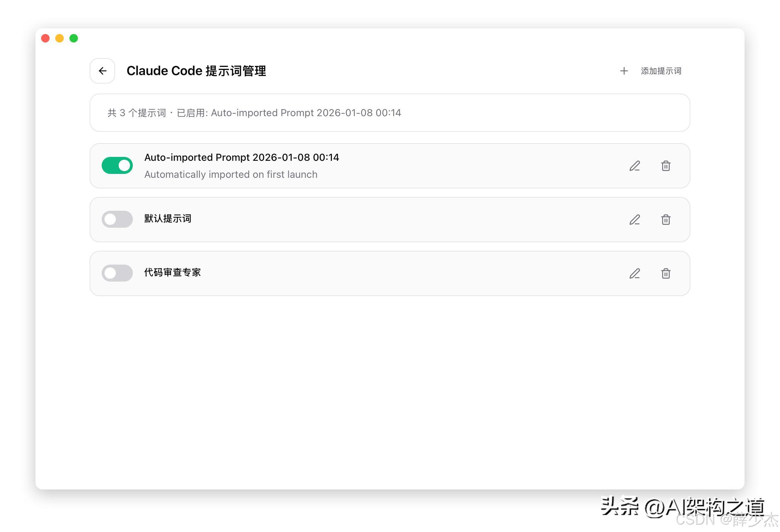This screenshot has width=780, height=532.
Task: Click the plus icon to add prompt
Action: (624, 71)
